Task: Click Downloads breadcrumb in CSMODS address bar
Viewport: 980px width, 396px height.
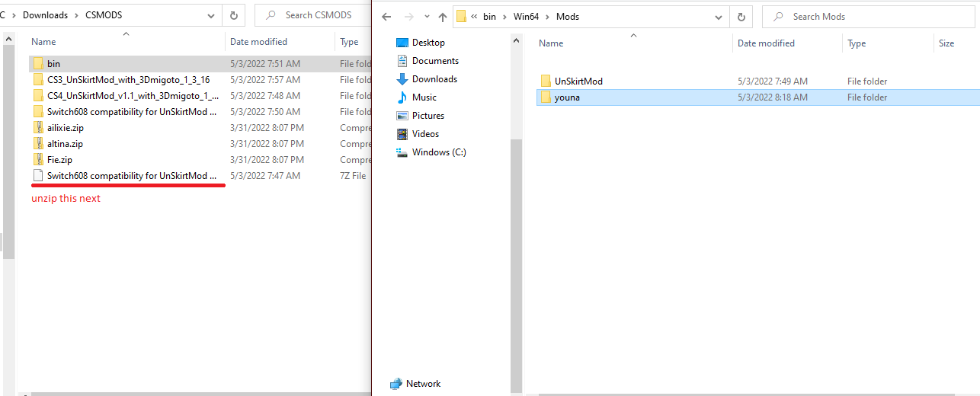Action: point(46,14)
